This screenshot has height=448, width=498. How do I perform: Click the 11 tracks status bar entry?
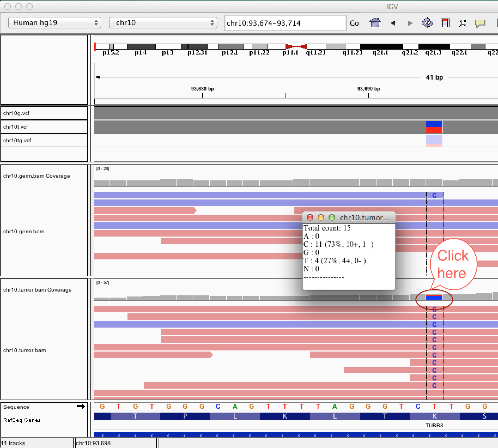point(13,443)
